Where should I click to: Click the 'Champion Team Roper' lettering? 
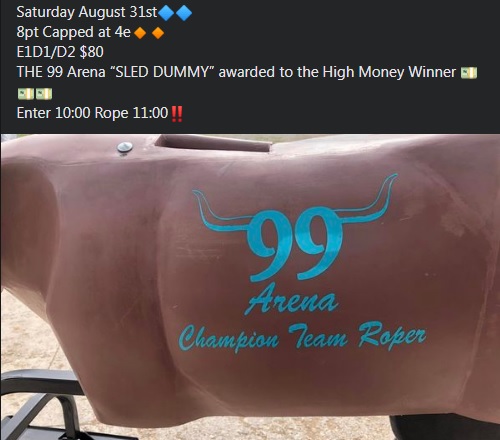tap(302, 336)
